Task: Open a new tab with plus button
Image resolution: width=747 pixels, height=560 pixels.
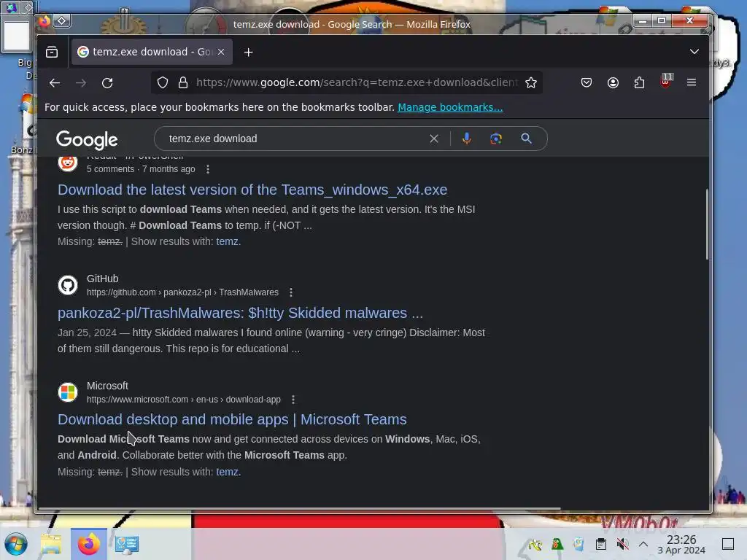Action: 248,52
